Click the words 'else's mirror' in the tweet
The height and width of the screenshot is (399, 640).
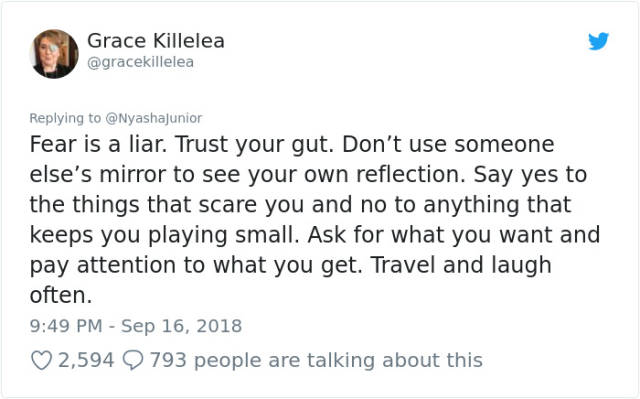tap(98, 175)
